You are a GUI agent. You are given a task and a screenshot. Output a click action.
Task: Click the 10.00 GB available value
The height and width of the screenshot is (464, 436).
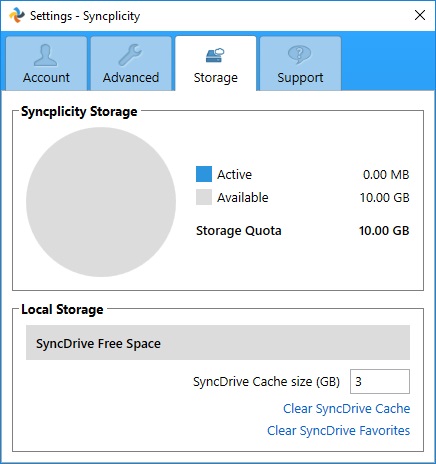384,197
